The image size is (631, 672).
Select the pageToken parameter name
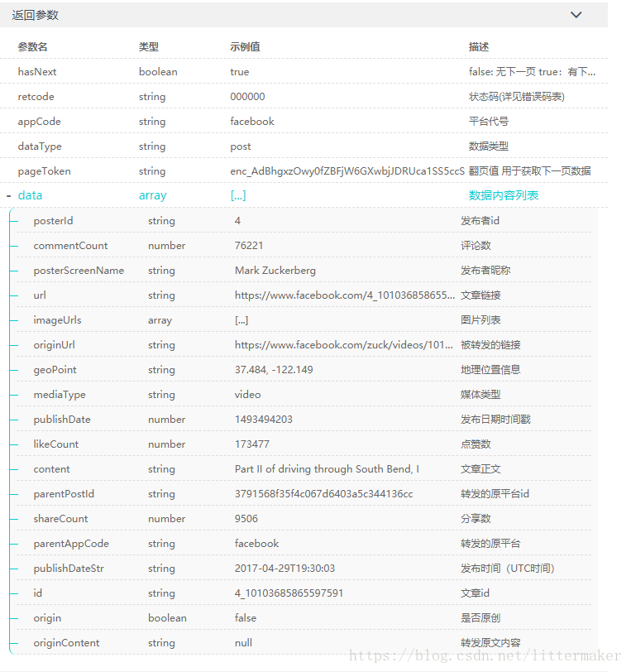(x=45, y=171)
